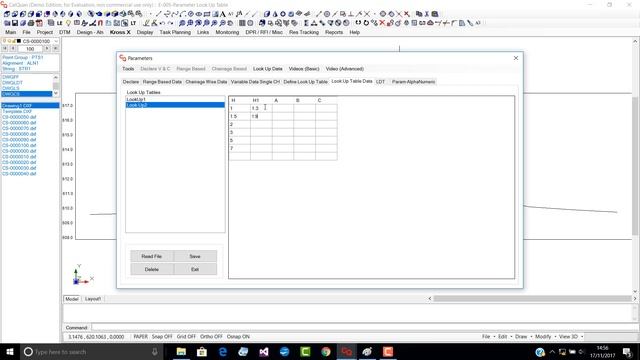Click the undo arrow toolbar icon
Viewport: 640px width, 360px height.
[162, 23]
